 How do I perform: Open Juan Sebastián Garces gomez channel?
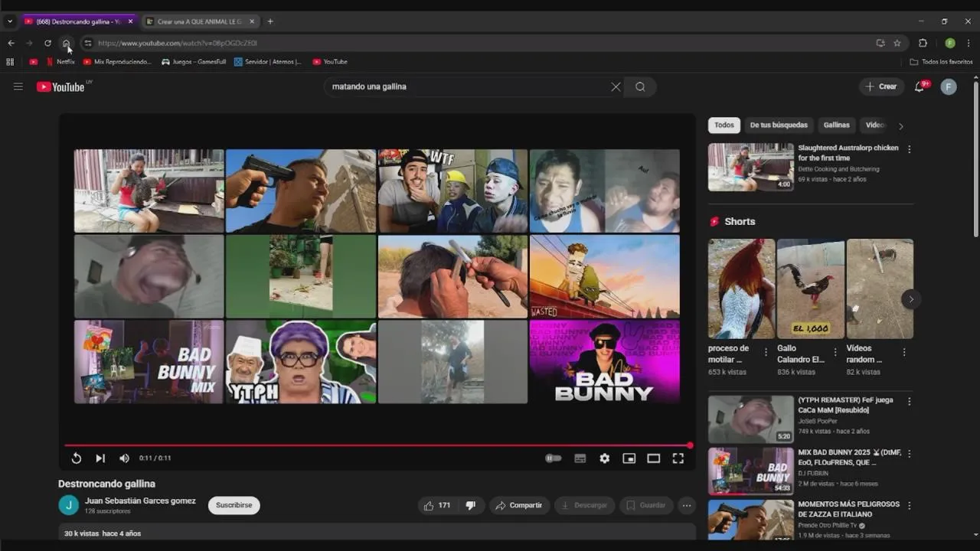[140, 501]
